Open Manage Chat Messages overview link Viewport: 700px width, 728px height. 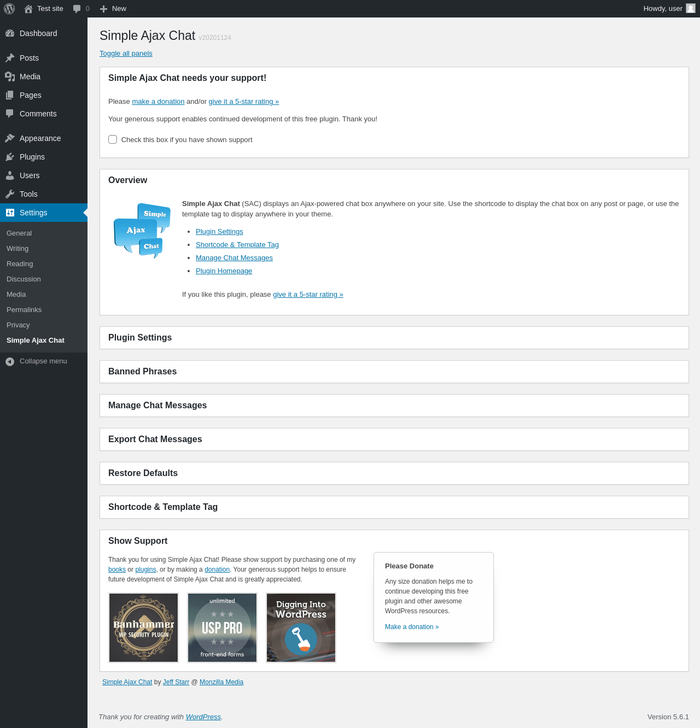pos(234,257)
